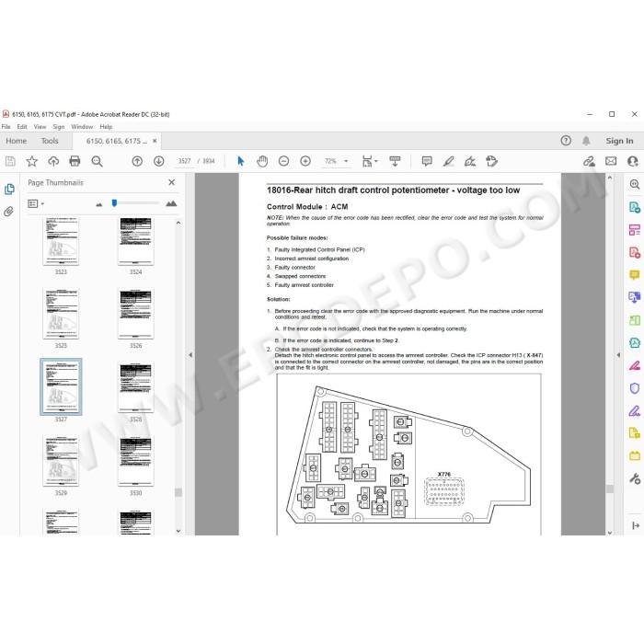
Task: Click the Save file icon
Action: pos(11,161)
